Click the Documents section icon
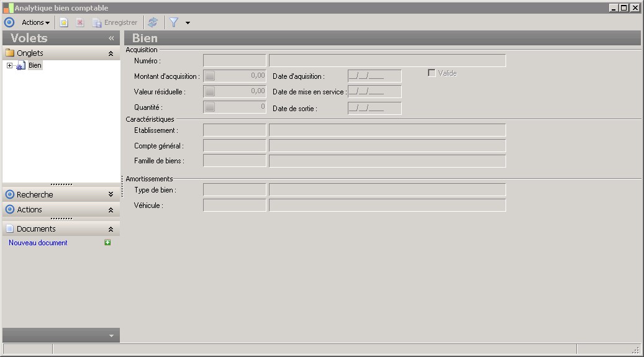Viewport: 644px width, 357px height. coord(10,229)
